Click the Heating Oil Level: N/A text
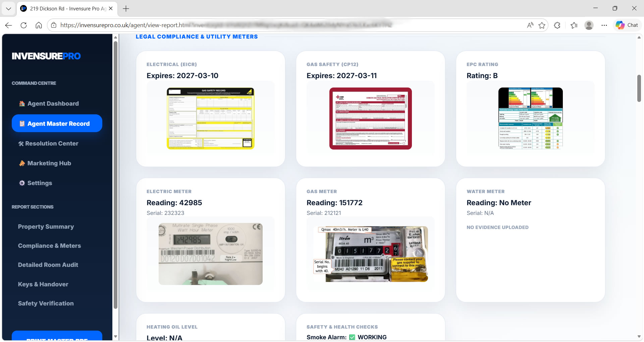Image resolution: width=644 pixels, height=342 pixels. (x=164, y=338)
